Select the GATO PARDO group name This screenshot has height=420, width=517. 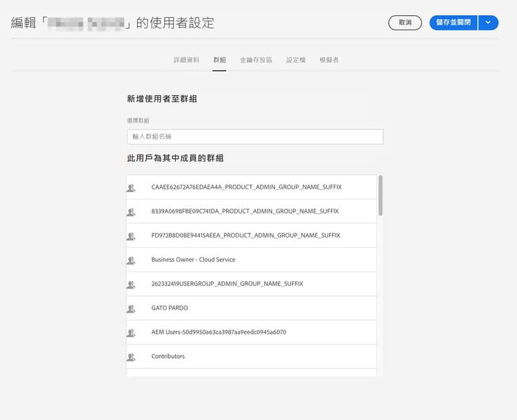[x=170, y=308]
